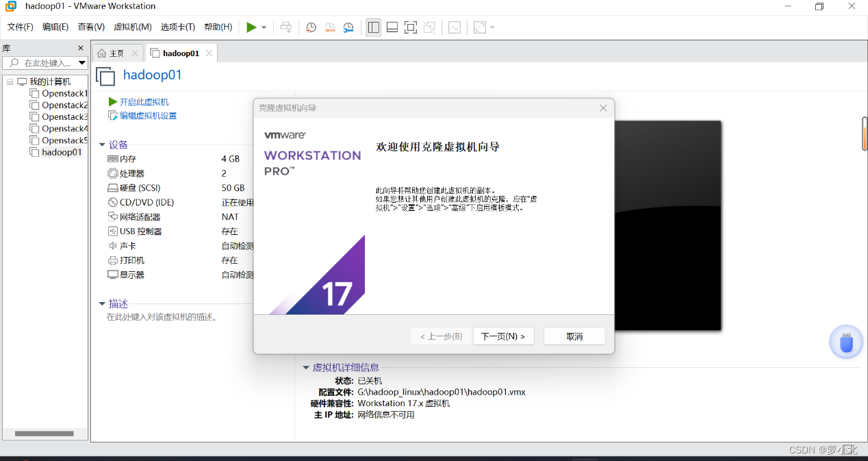Click the library horizontal scrollbar
Image resolution: width=868 pixels, height=461 pixels.
(x=44, y=434)
